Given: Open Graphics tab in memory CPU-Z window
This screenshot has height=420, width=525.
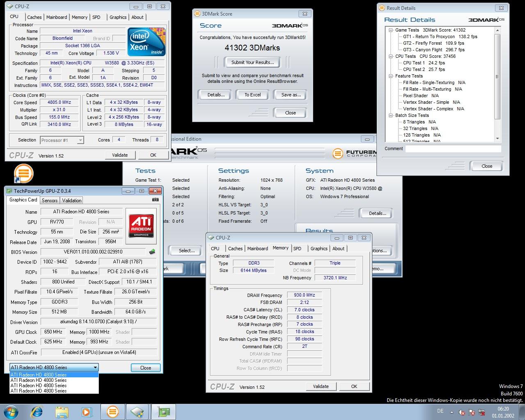Looking at the screenshot, I should 319,249.
